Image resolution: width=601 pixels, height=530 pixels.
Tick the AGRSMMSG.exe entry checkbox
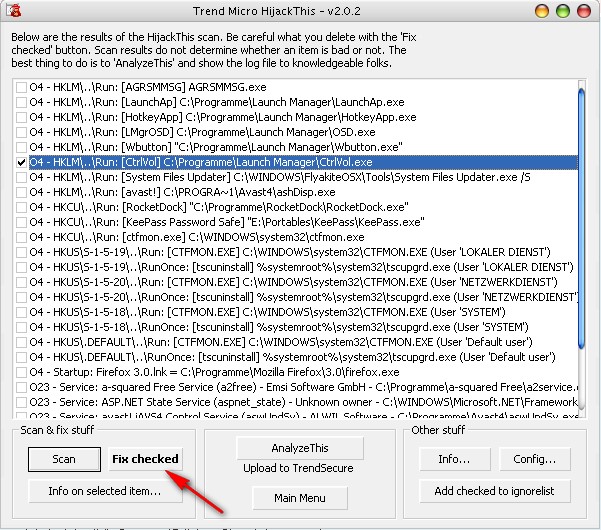click(x=21, y=87)
